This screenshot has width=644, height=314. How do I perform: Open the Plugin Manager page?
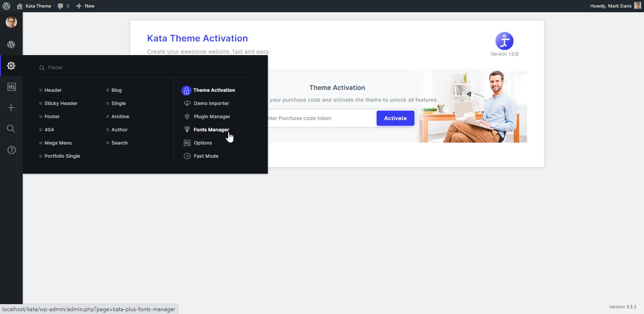212,116
